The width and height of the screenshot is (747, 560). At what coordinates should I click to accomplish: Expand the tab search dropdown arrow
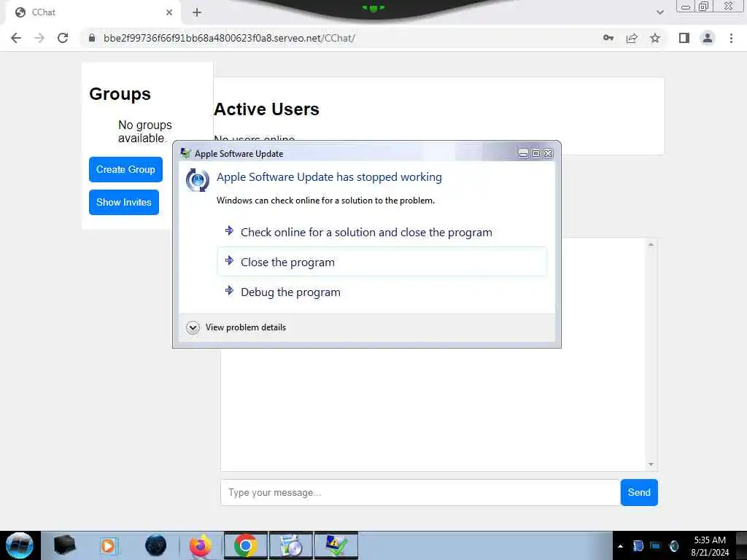[659, 12]
